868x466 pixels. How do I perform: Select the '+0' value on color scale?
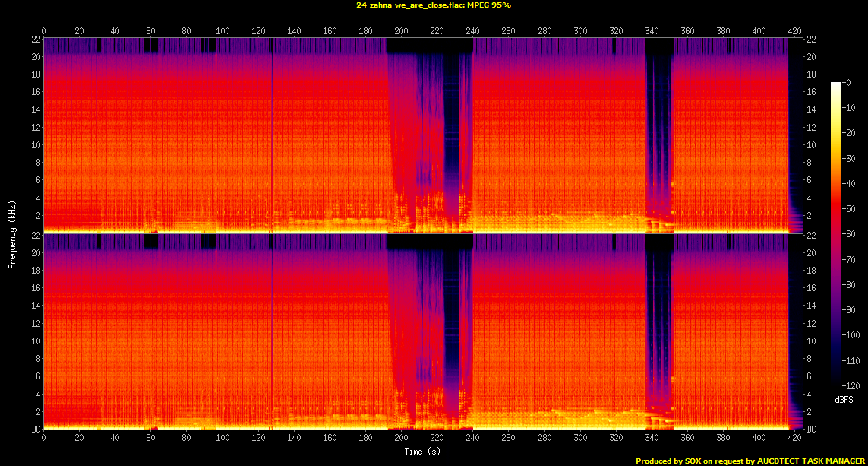[847, 83]
